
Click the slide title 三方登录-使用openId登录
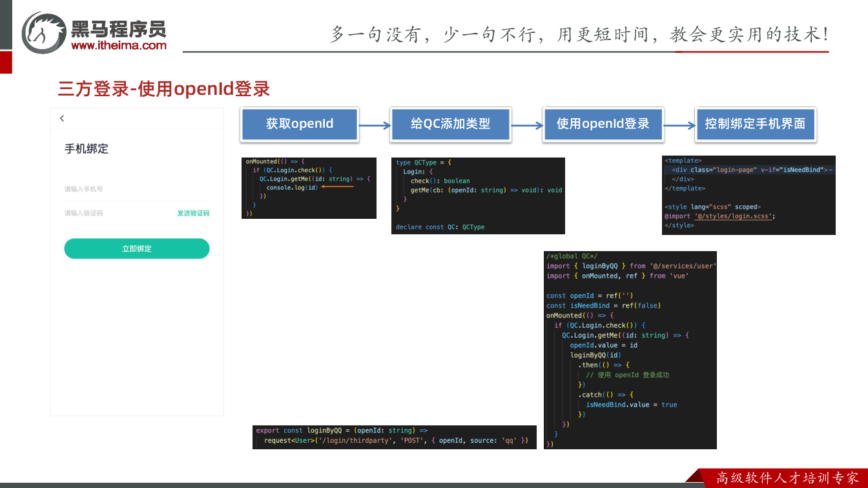tap(164, 88)
